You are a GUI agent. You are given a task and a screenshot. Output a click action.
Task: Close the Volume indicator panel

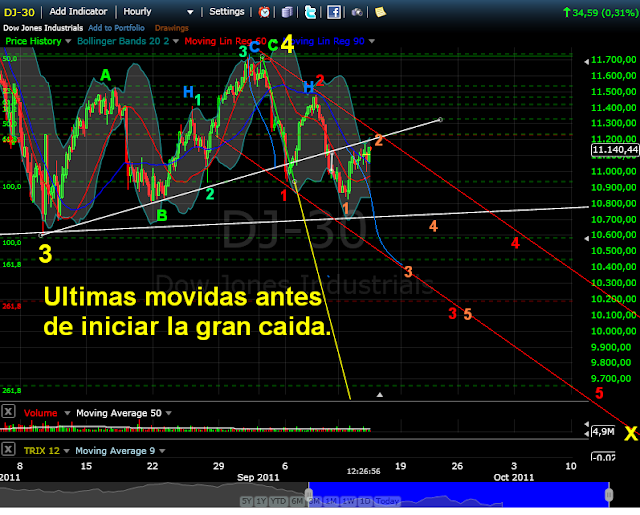(8, 411)
